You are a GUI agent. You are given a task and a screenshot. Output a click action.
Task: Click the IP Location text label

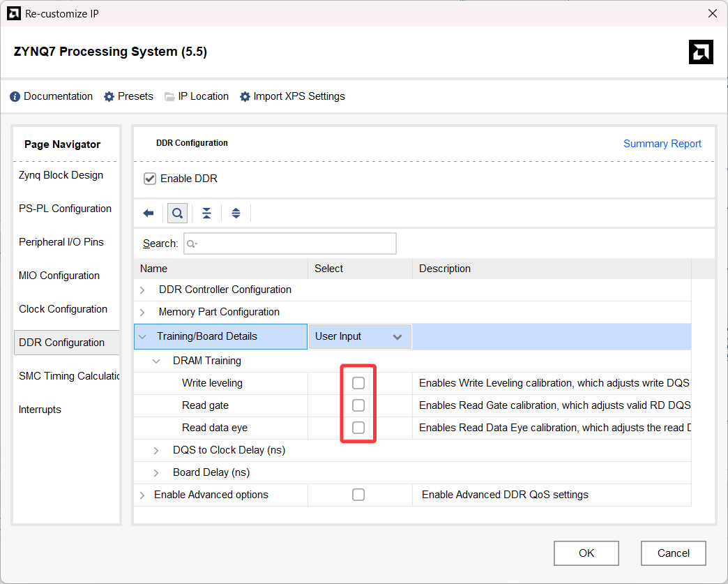tap(204, 96)
